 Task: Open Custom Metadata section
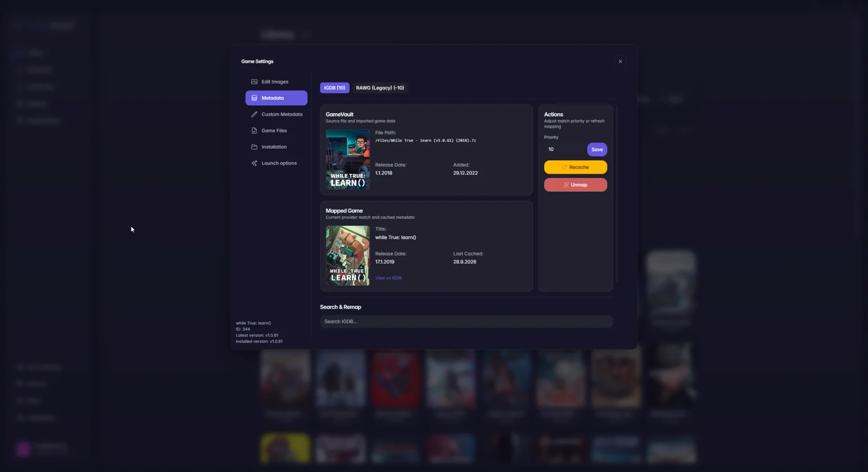[x=276, y=114]
